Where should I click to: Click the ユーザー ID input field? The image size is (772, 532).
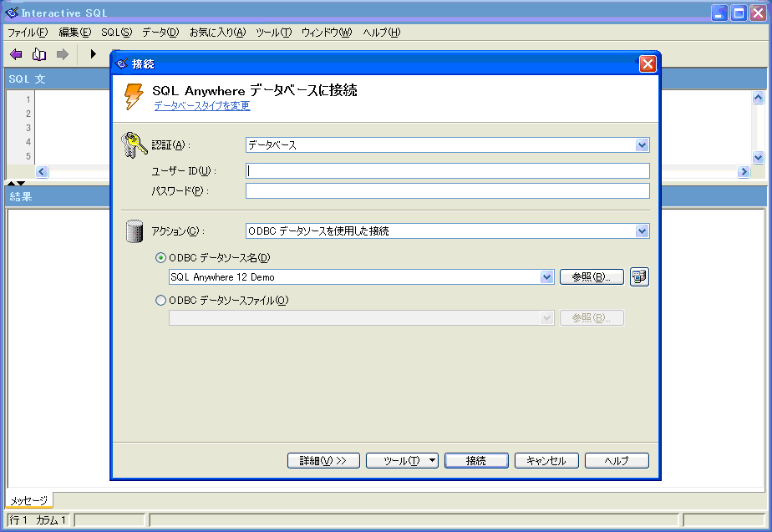(447, 171)
